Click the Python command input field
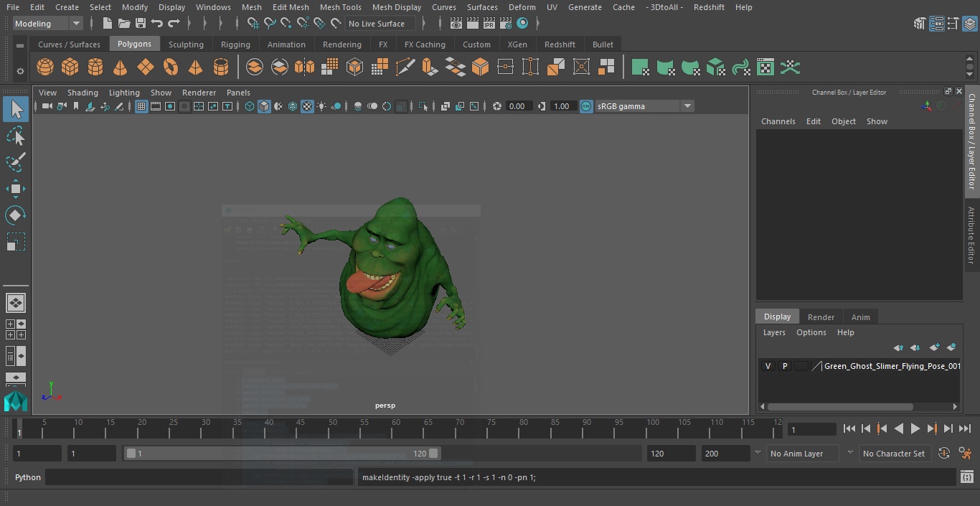The width and height of the screenshot is (980, 506). pyautogui.click(x=199, y=477)
